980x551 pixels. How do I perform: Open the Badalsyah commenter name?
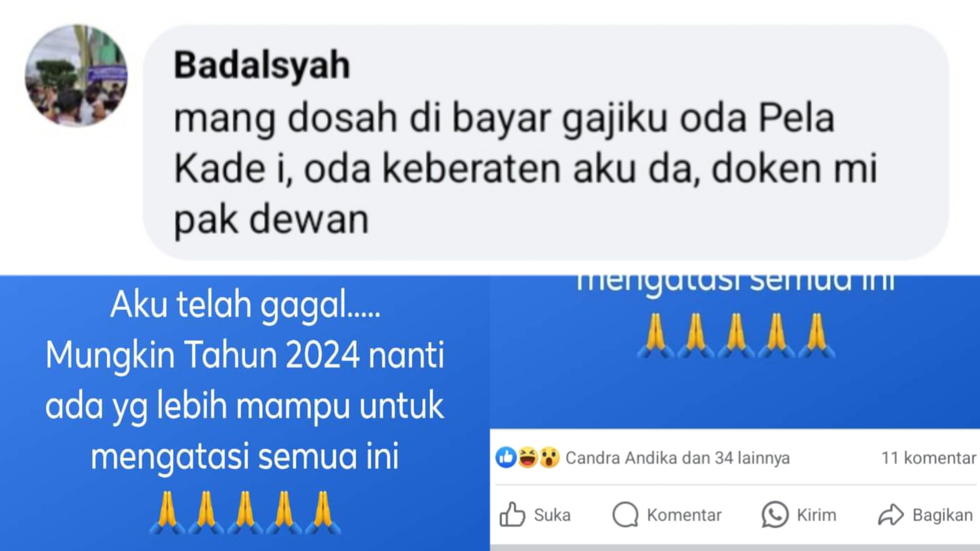pos(262,65)
